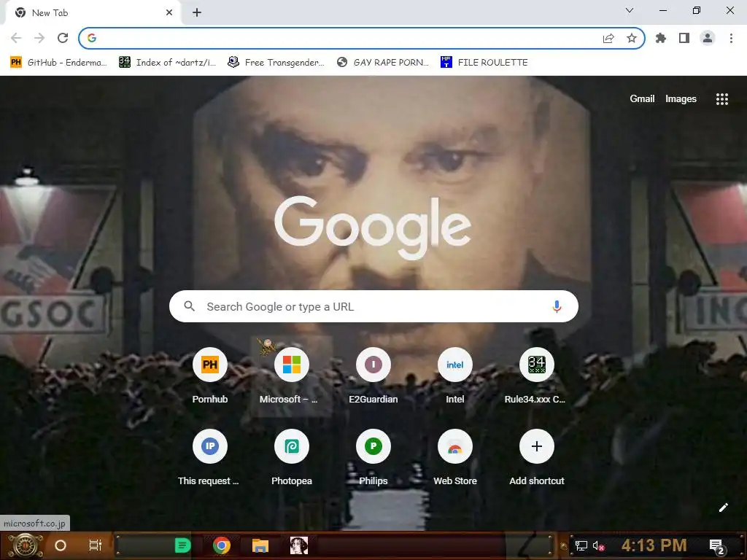Viewport: 747px width, 560px height.
Task: Open a new tab with the plus button
Action: [197, 13]
